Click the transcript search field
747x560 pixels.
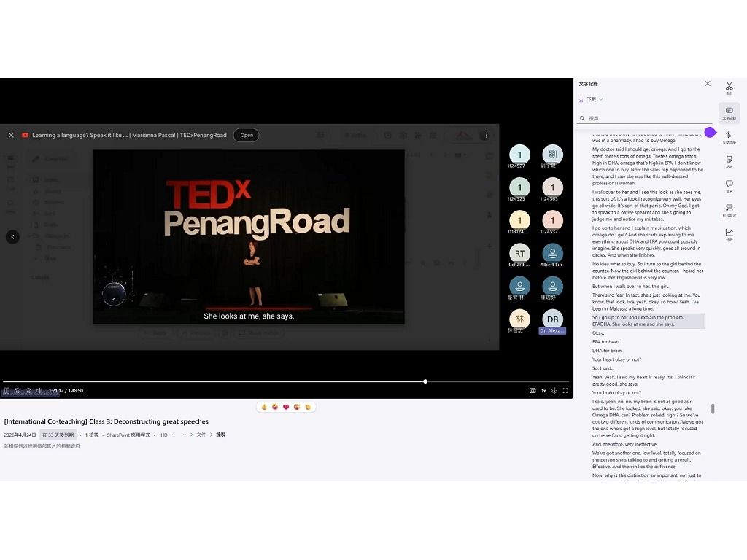[x=644, y=118]
